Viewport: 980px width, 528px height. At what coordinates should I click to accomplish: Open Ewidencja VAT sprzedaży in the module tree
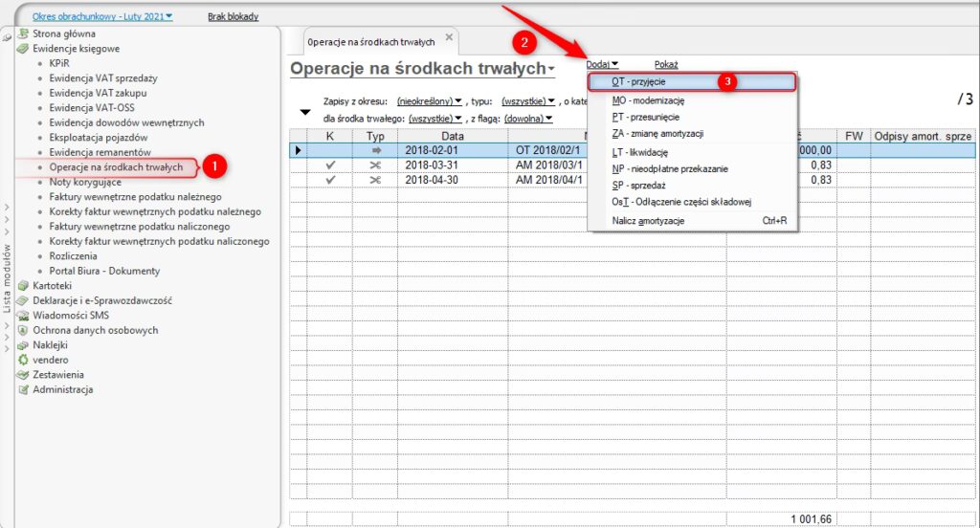103,78
